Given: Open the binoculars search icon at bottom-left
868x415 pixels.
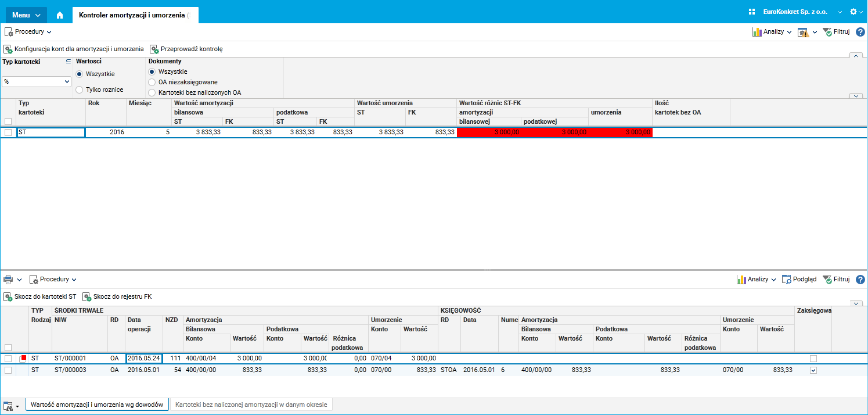Looking at the screenshot, I should point(8,405).
